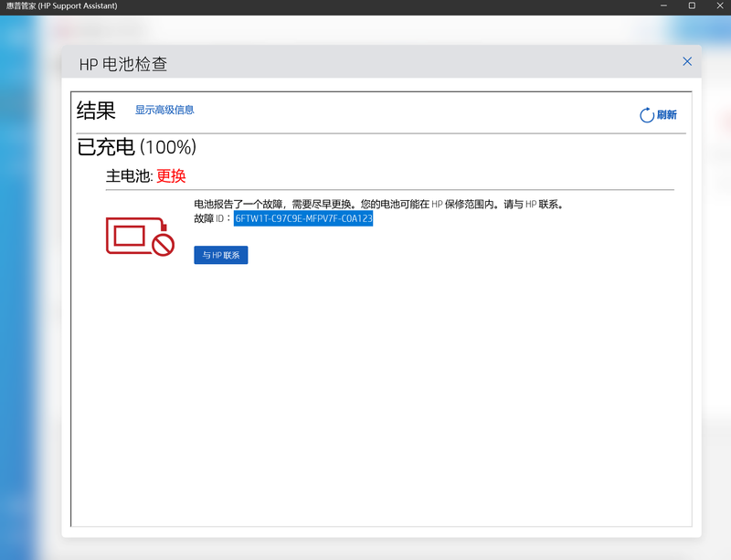Screen dimensions: 731x560
Task: Maximize the HP Support Assistant window
Action: 692,6
